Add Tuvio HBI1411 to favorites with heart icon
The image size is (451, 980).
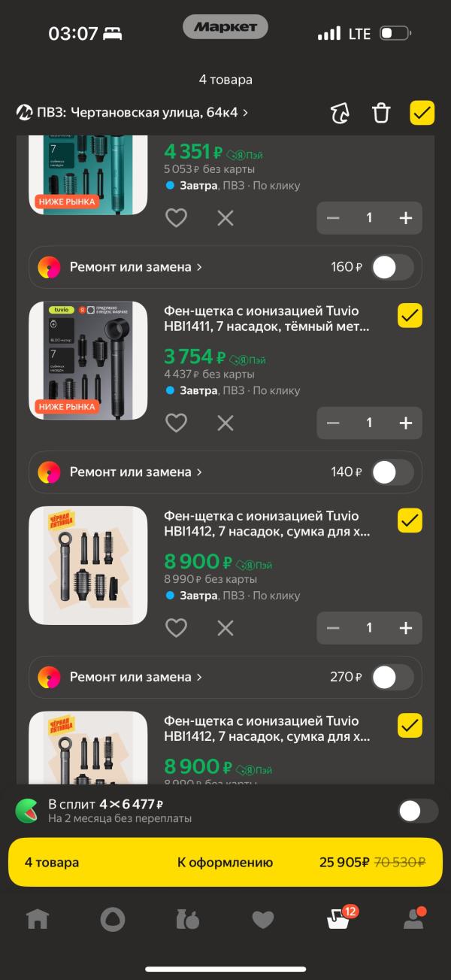click(176, 423)
